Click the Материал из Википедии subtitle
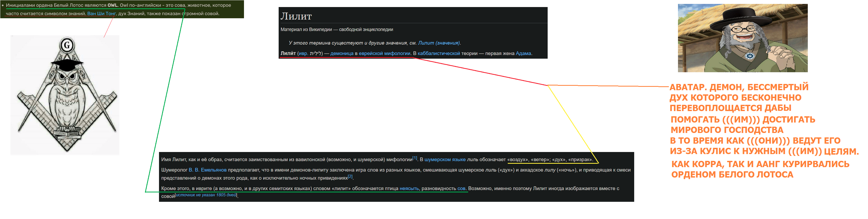 tap(337, 29)
